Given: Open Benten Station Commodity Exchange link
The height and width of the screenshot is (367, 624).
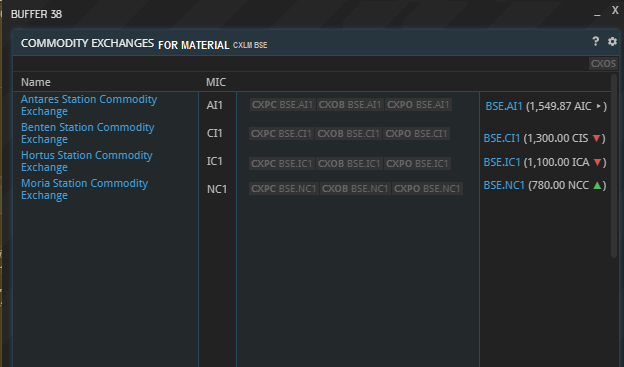Looking at the screenshot, I should pyautogui.click(x=88, y=133).
